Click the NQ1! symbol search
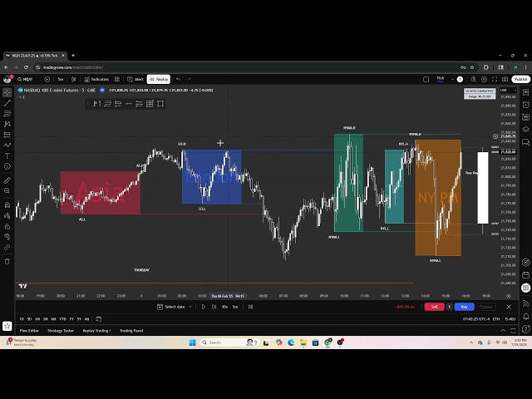The height and width of the screenshot is (399, 532). tap(26, 79)
